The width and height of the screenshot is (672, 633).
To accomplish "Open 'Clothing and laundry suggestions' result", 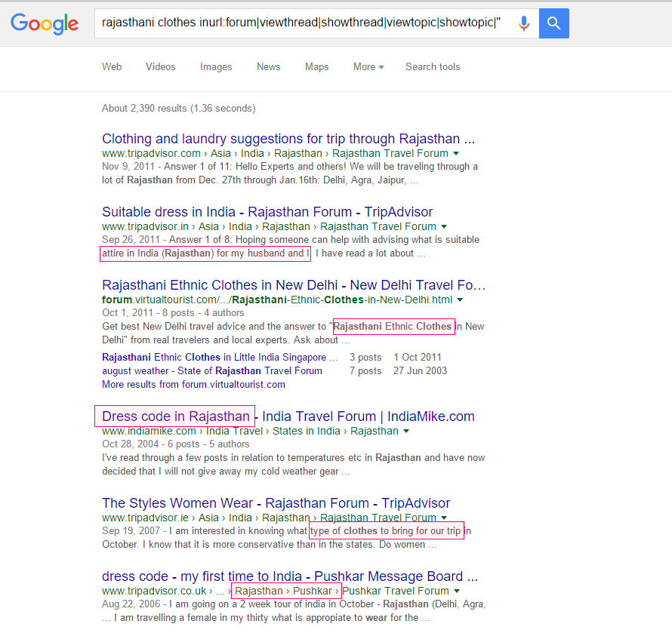I will click(288, 139).
